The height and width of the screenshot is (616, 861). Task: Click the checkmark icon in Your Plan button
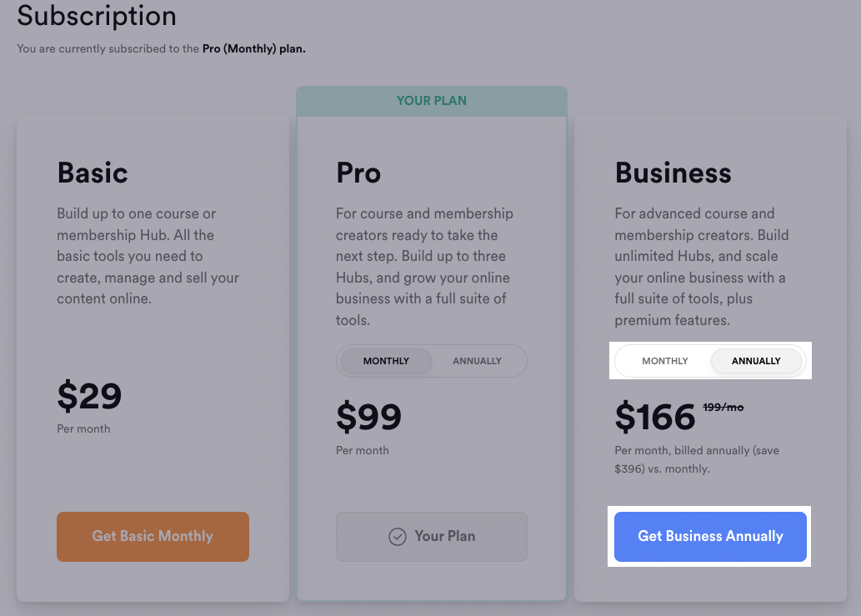[398, 536]
